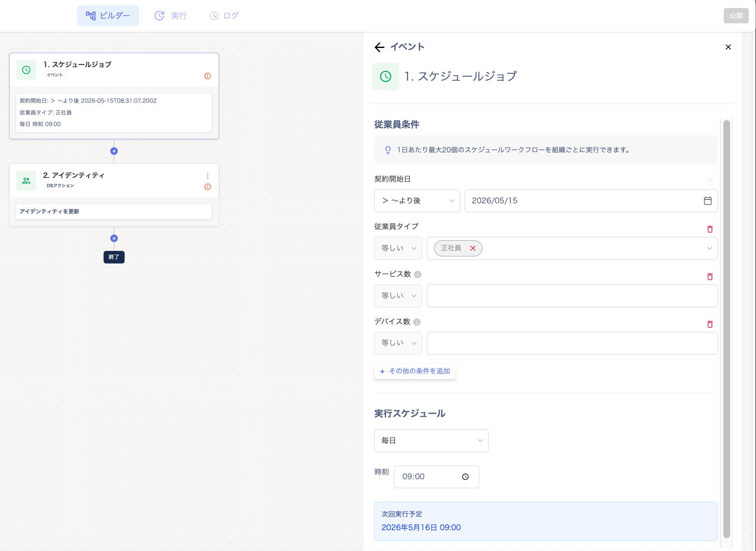756x551 pixels.
Task: Click the アイデンティティを更新 action row
Action: click(114, 212)
